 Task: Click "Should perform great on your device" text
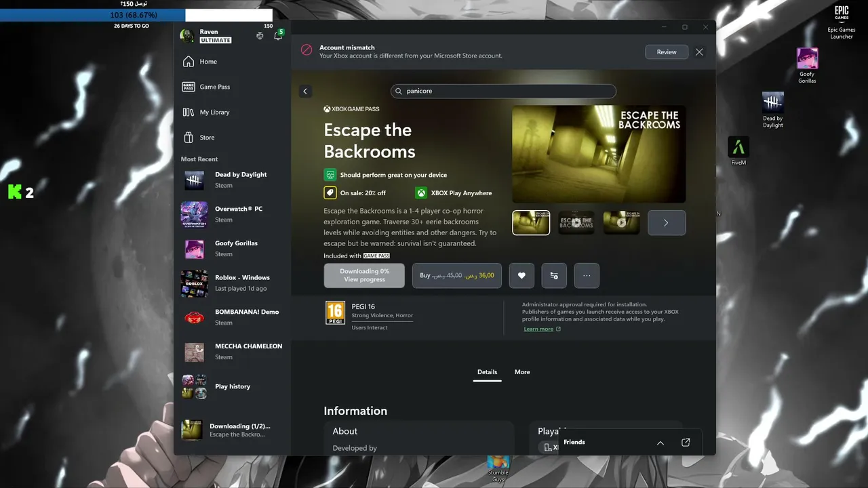[x=393, y=175]
